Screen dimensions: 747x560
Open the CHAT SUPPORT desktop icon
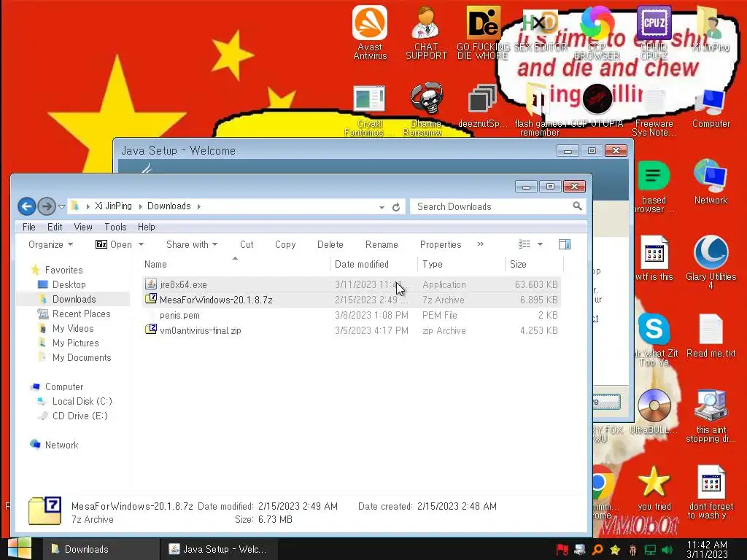[x=426, y=32]
